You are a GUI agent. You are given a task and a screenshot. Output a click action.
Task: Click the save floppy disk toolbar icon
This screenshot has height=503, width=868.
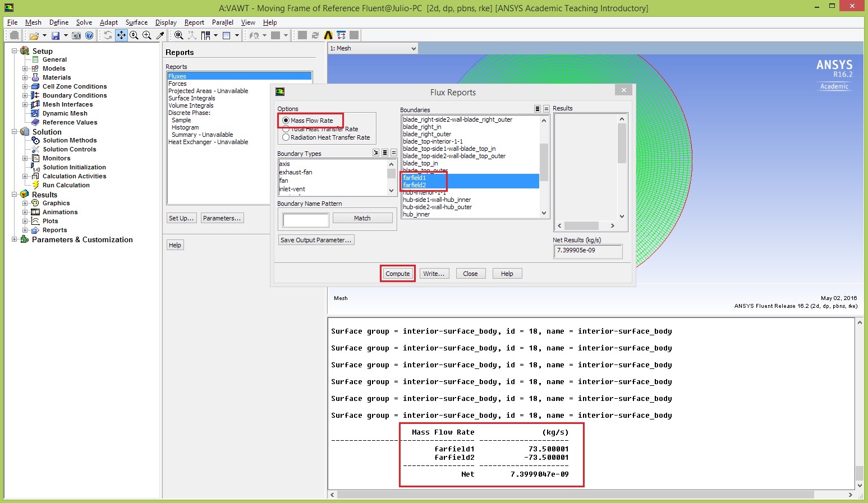(56, 35)
